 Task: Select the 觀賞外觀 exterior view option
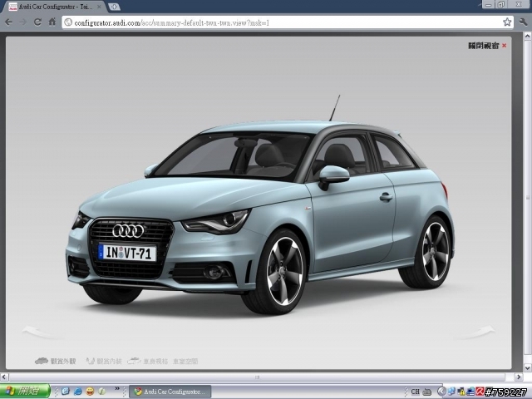pyautogui.click(x=56, y=361)
